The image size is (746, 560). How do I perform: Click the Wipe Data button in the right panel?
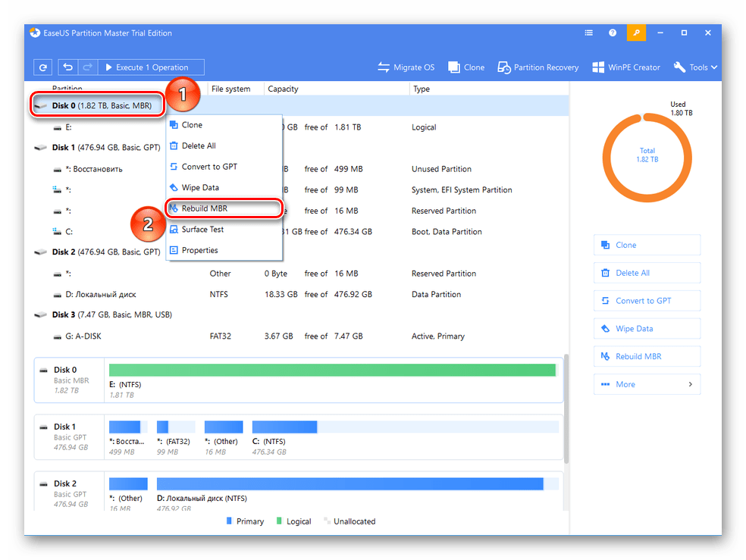click(x=647, y=329)
